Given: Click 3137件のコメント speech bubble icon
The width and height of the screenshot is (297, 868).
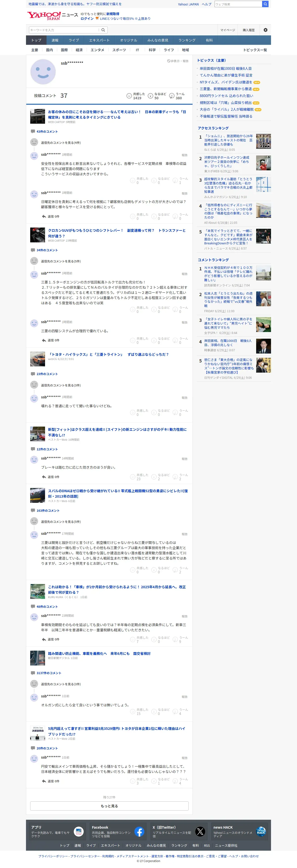Looking at the screenshot, I should click(x=33, y=673).
